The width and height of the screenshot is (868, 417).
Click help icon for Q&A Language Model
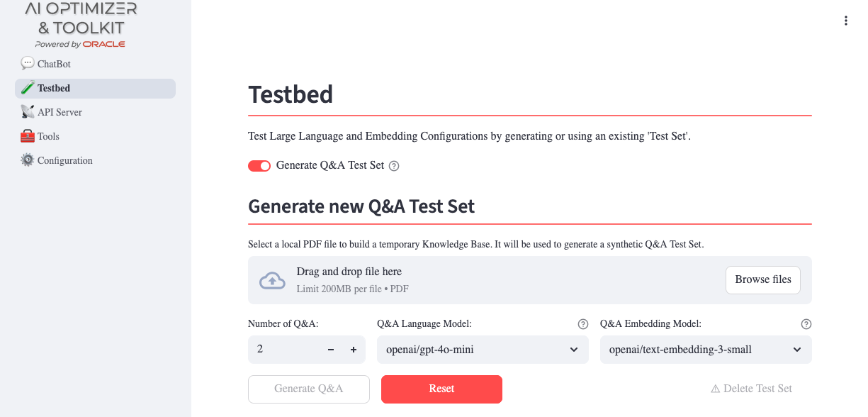click(583, 324)
